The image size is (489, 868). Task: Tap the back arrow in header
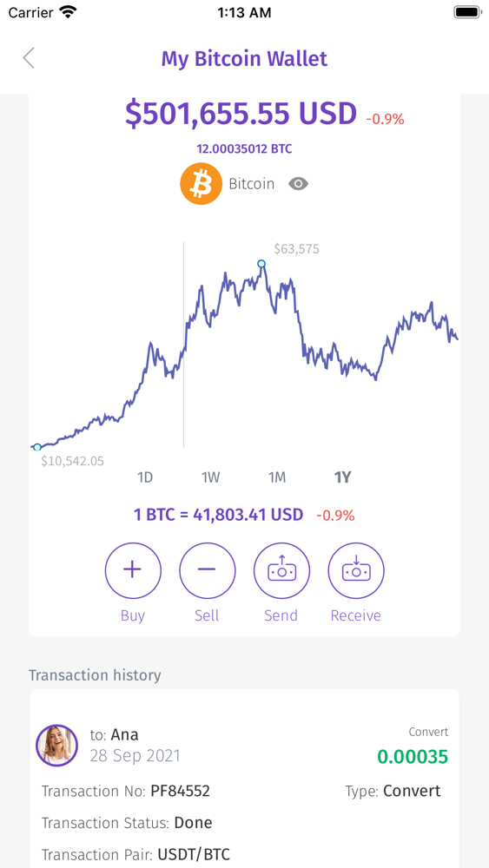tap(29, 58)
